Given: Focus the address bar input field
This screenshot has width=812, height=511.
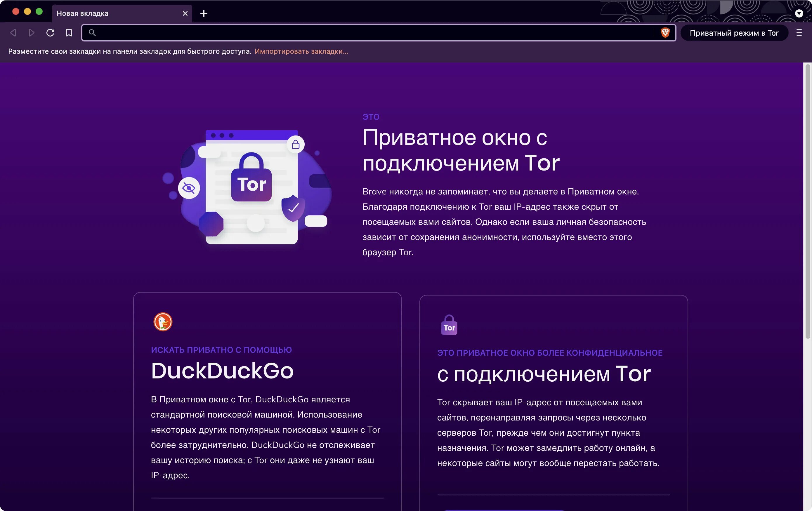Looking at the screenshot, I should click(371, 33).
